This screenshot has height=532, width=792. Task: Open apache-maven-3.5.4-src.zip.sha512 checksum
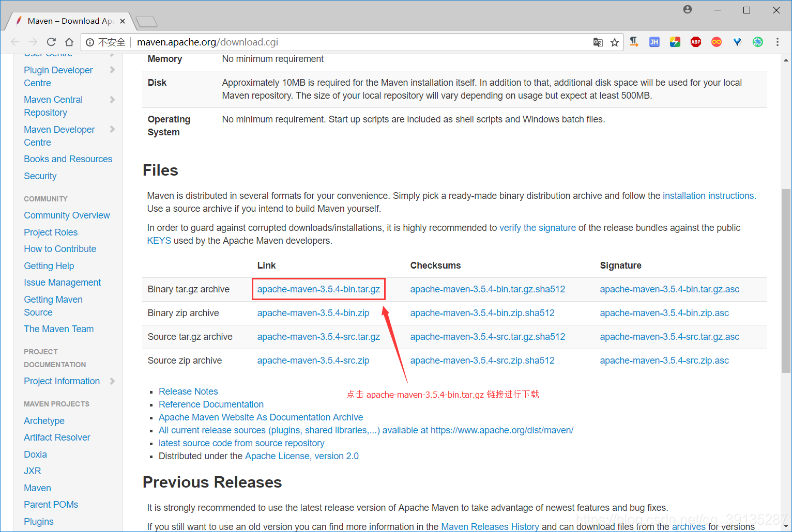482,361
